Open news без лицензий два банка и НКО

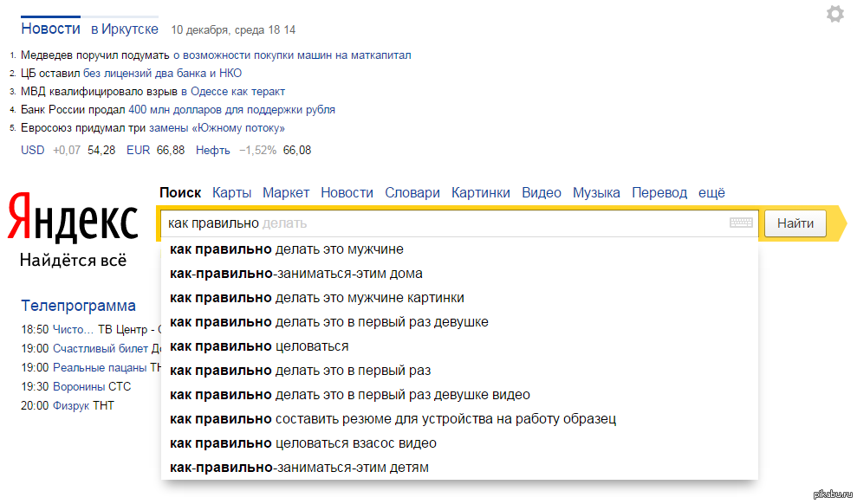[x=162, y=73]
